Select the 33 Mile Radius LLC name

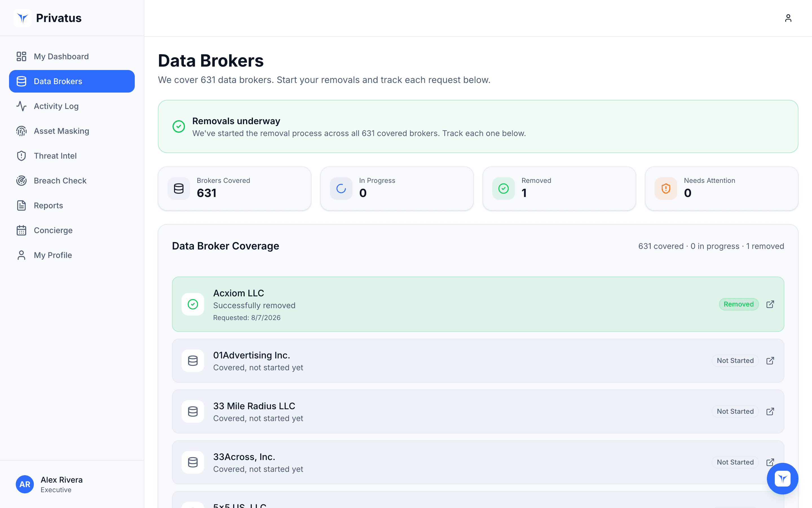(x=254, y=406)
